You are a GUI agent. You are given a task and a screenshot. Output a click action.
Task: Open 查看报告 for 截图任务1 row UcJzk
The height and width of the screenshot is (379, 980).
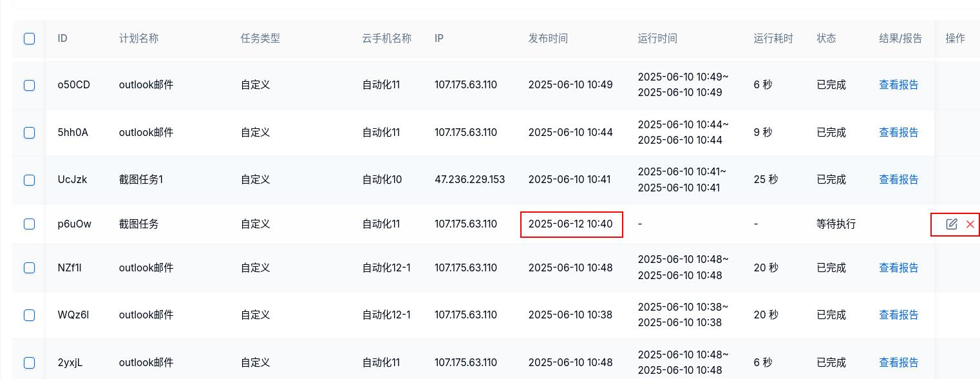pos(898,180)
